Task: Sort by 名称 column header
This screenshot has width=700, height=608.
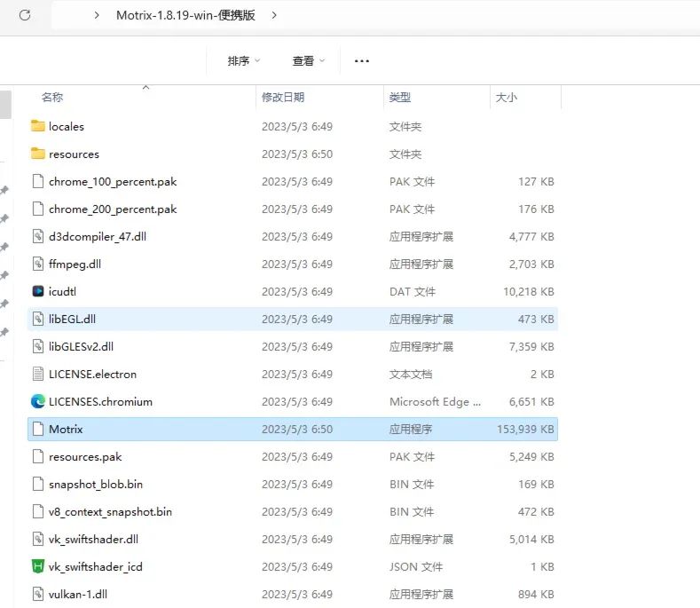Action: (52, 98)
